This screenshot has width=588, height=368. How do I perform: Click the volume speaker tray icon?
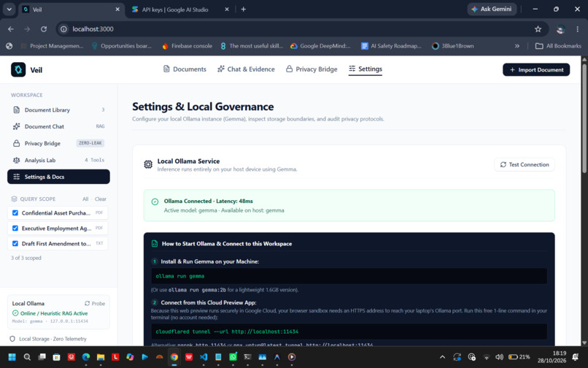499,357
